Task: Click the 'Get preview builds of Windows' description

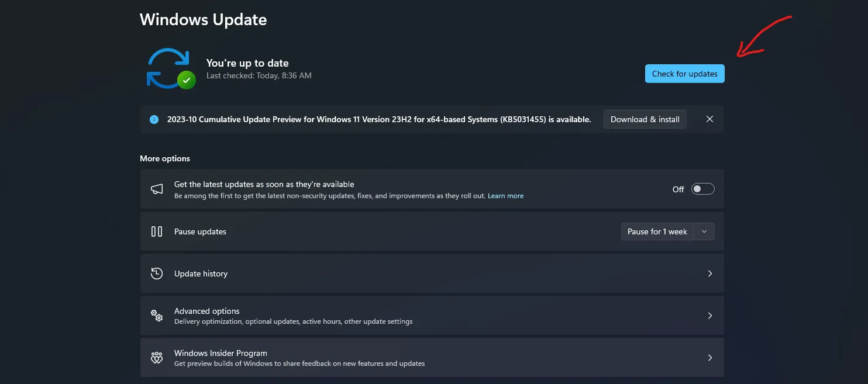Action: 299,364
